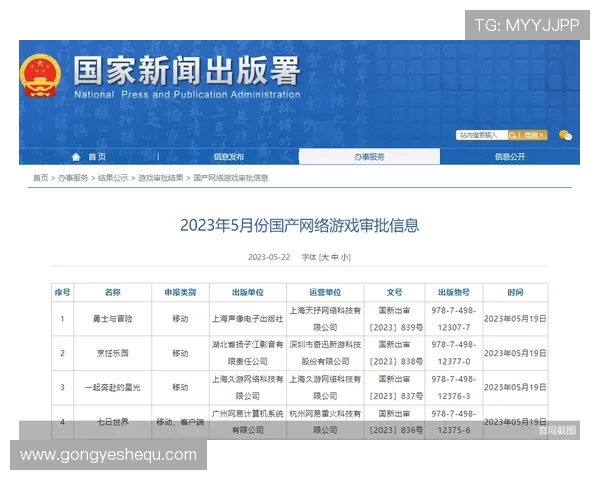Image resolution: width=600 pixels, height=480 pixels.
Task: Click the national emblem logo
Action: [x=40, y=76]
